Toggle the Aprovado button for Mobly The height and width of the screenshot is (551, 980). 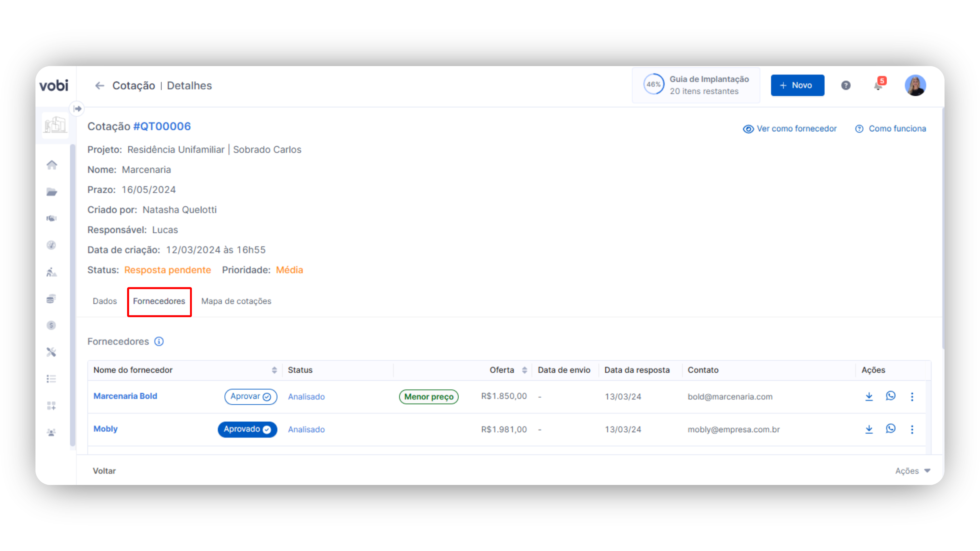click(x=247, y=429)
